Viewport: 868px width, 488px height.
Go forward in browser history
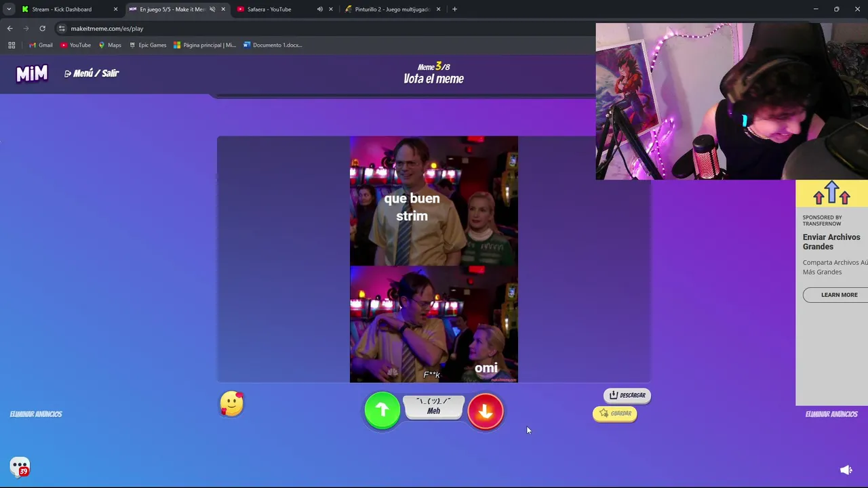(x=26, y=28)
